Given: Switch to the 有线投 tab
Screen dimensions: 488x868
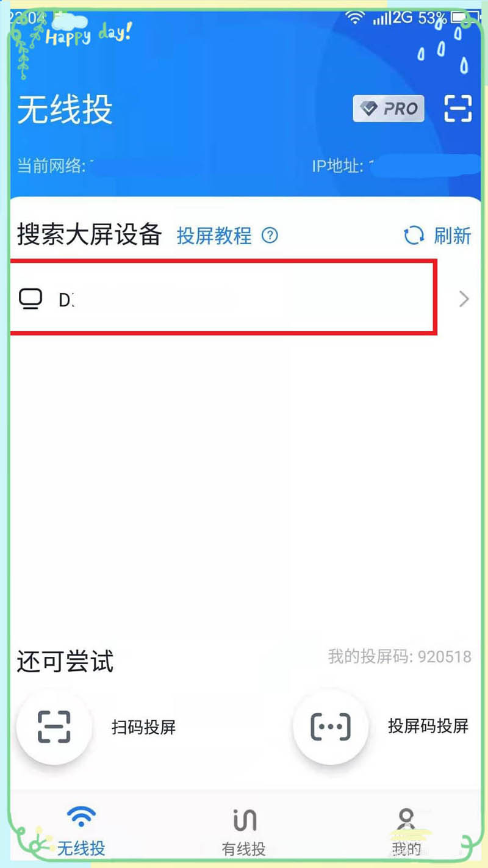Looking at the screenshot, I should 243,830.
